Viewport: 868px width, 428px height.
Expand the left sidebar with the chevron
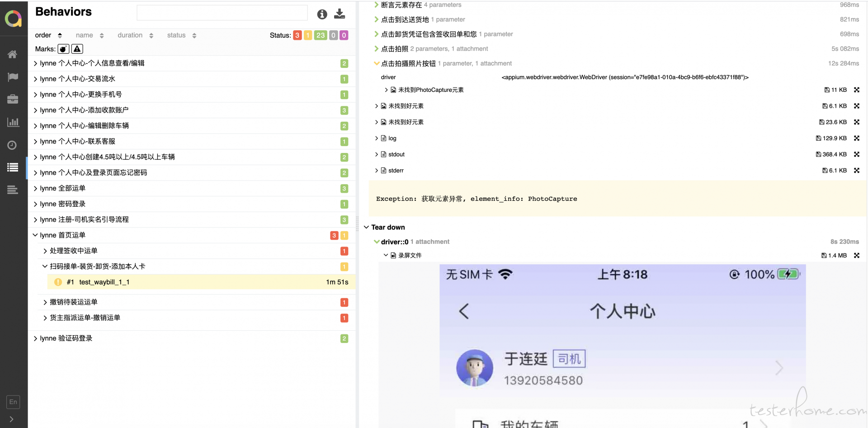coord(11,419)
